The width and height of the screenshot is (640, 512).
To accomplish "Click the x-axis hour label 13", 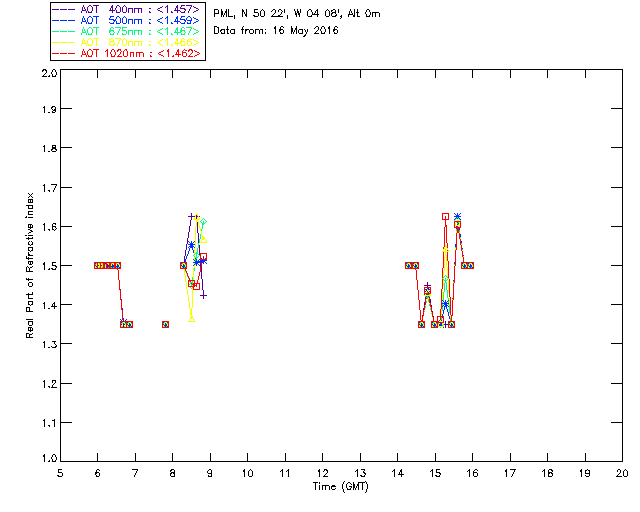I will coord(360,473).
